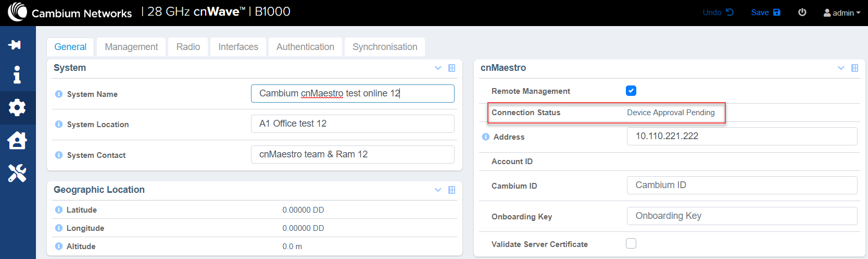The image size is (868, 259).
Task: Click info icon beside System Location
Action: pos(59,125)
